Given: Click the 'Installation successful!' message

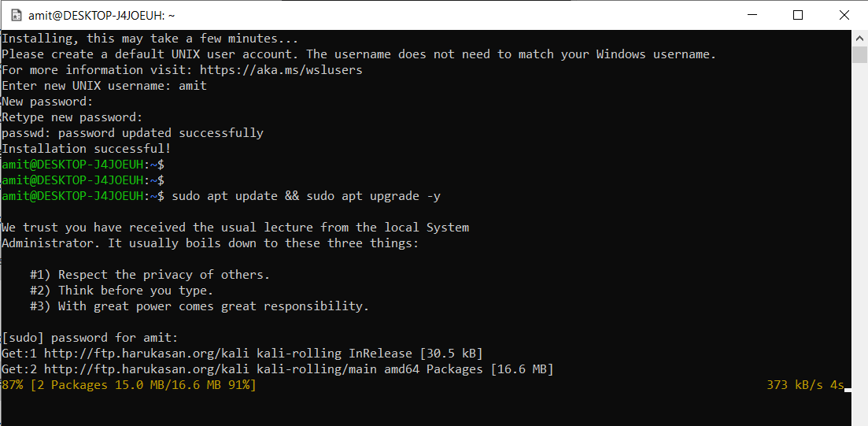Looking at the screenshot, I should pyautogui.click(x=87, y=149).
